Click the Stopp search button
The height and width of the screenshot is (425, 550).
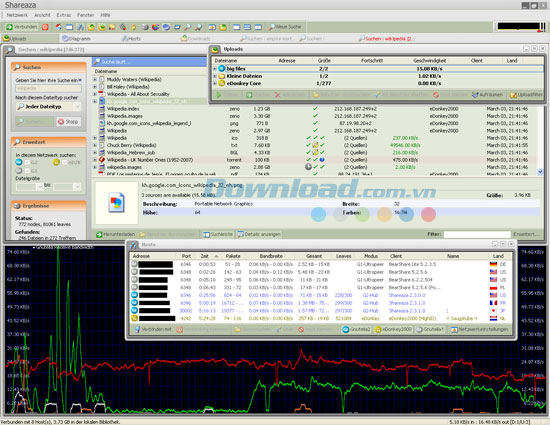(x=68, y=122)
